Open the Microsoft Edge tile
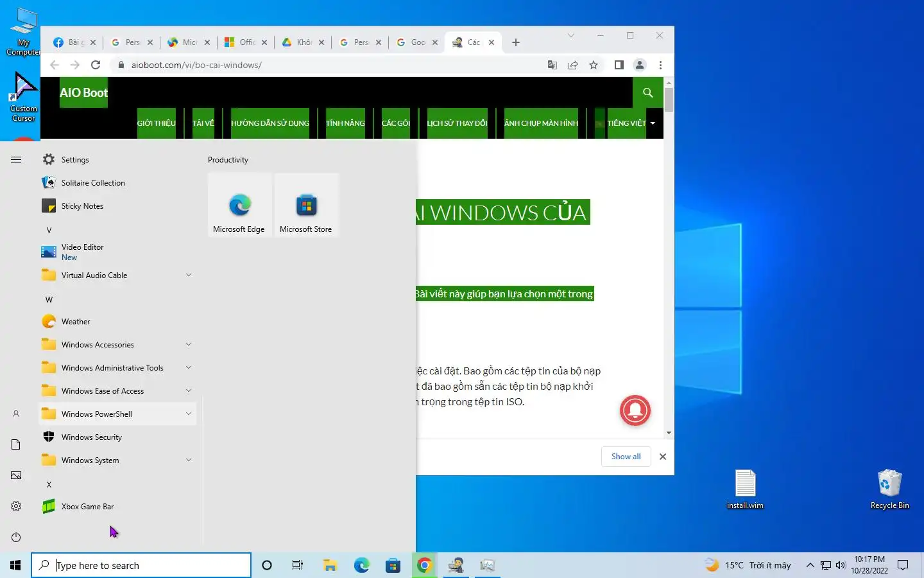Image resolution: width=924 pixels, height=578 pixels. click(239, 206)
